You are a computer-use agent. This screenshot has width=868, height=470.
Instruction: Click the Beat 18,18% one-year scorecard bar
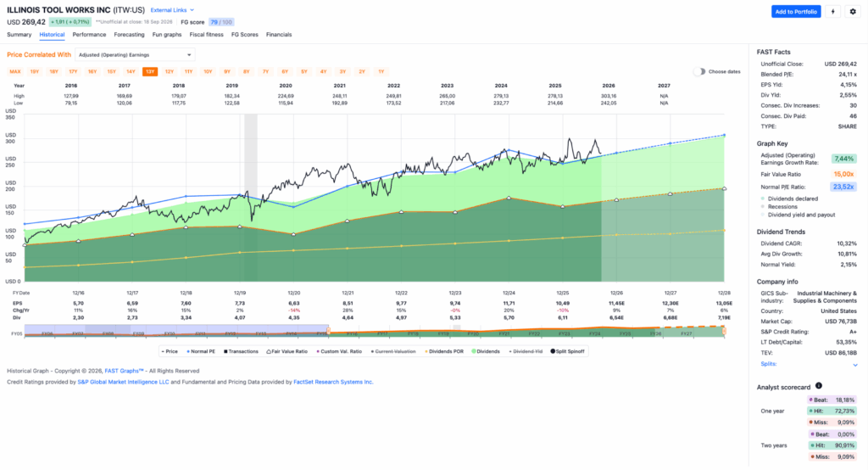[x=832, y=400]
